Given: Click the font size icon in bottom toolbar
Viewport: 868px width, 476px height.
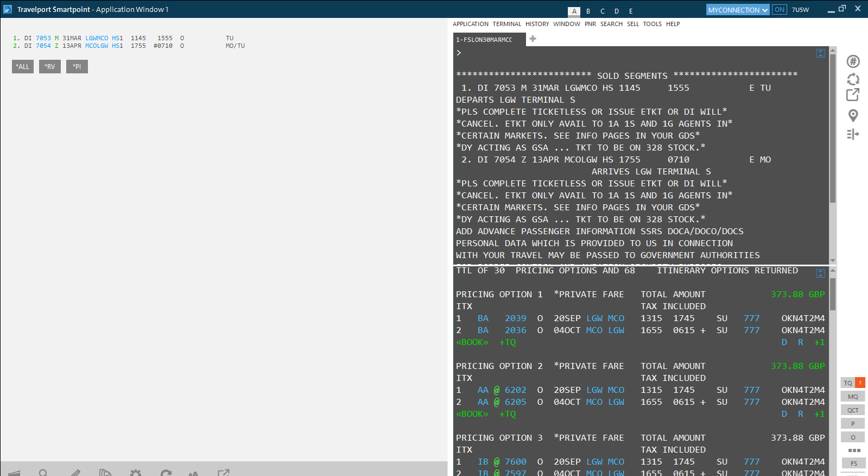Looking at the screenshot, I should (193, 473).
